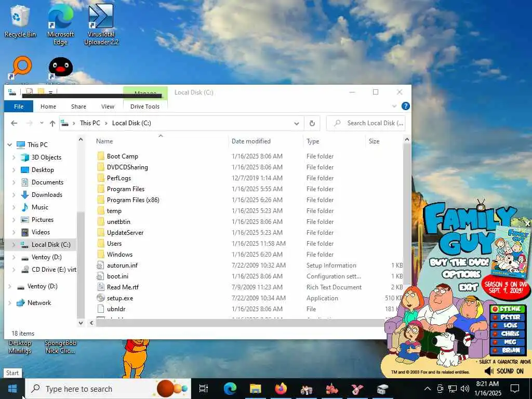Open the File menu tab
This screenshot has height=399, width=532.
coord(19,107)
